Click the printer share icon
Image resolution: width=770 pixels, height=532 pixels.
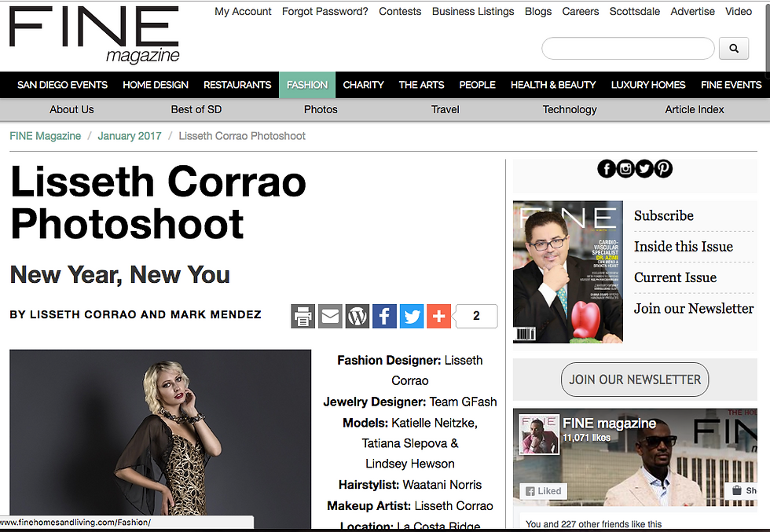[x=303, y=316]
